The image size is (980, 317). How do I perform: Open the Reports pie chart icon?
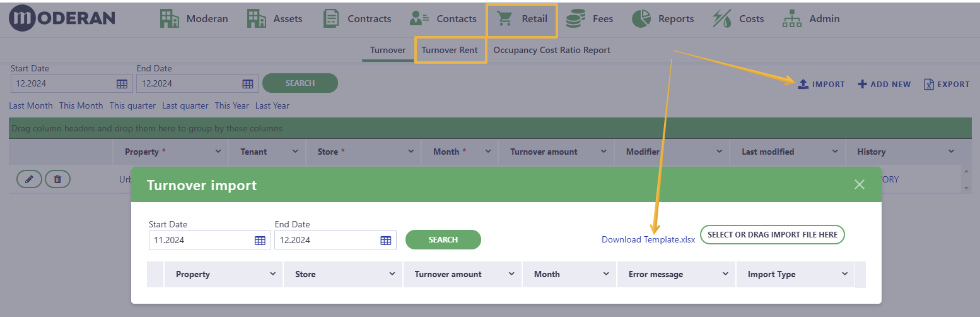tap(641, 19)
